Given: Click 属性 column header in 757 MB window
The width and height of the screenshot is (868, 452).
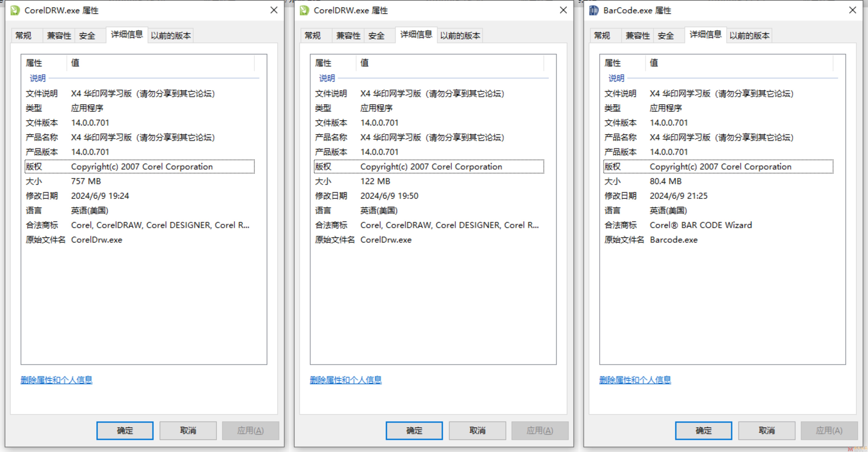Looking at the screenshot, I should [x=44, y=63].
